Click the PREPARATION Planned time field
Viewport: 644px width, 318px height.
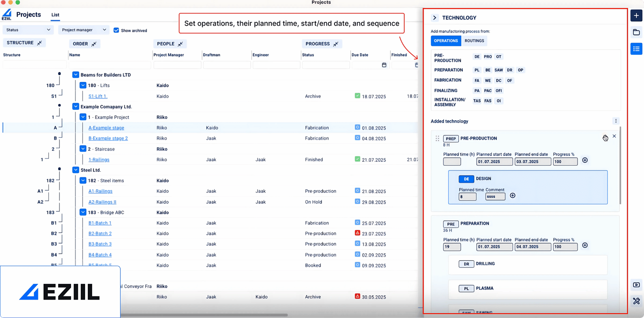coord(452,247)
